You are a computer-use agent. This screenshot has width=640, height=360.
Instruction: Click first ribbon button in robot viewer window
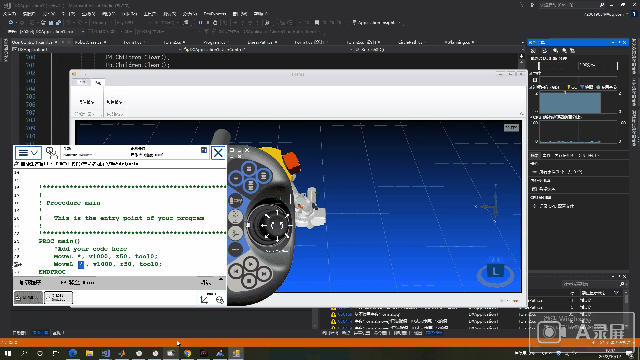coord(87,102)
